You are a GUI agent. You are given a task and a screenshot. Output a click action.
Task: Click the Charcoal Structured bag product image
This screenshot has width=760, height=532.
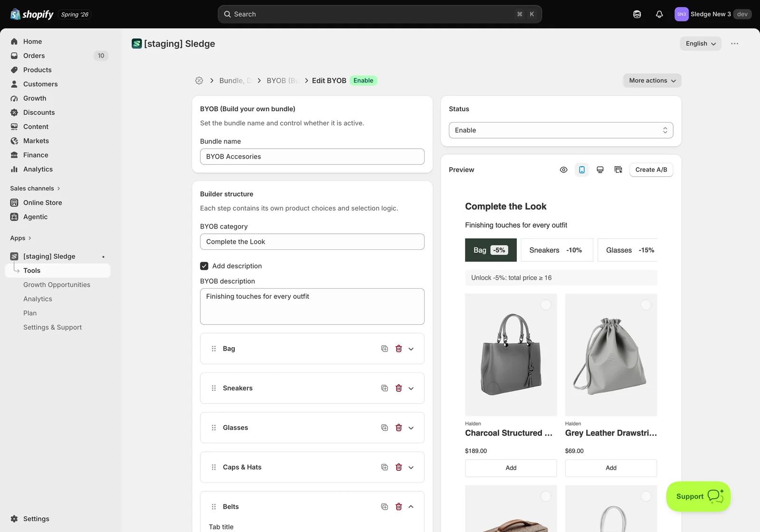click(511, 355)
